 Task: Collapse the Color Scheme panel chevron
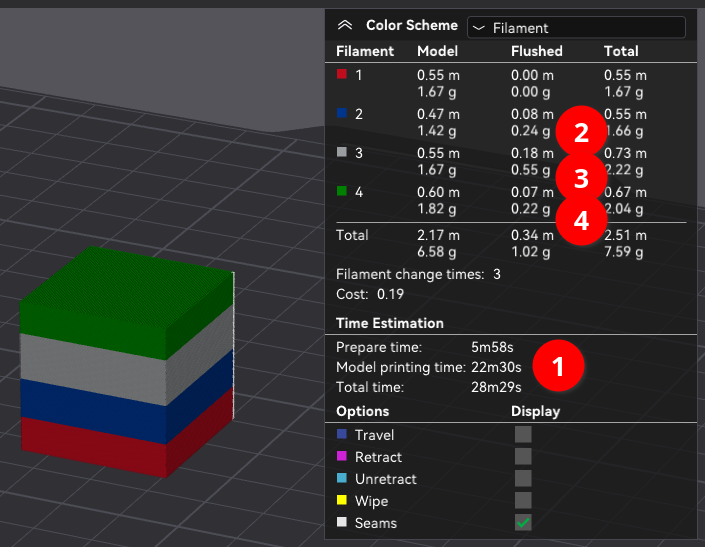(x=345, y=27)
